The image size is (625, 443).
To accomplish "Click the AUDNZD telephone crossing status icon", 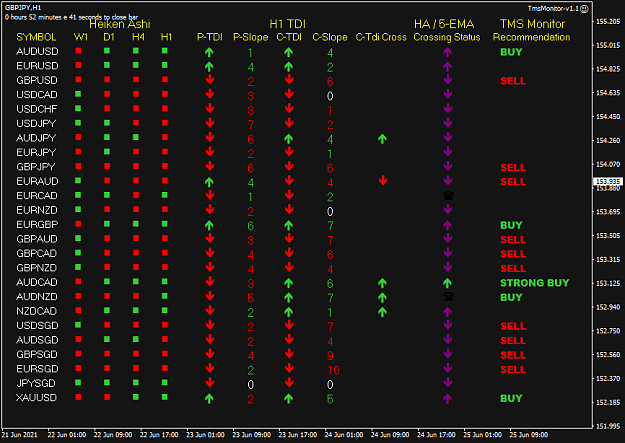I will tap(448, 296).
